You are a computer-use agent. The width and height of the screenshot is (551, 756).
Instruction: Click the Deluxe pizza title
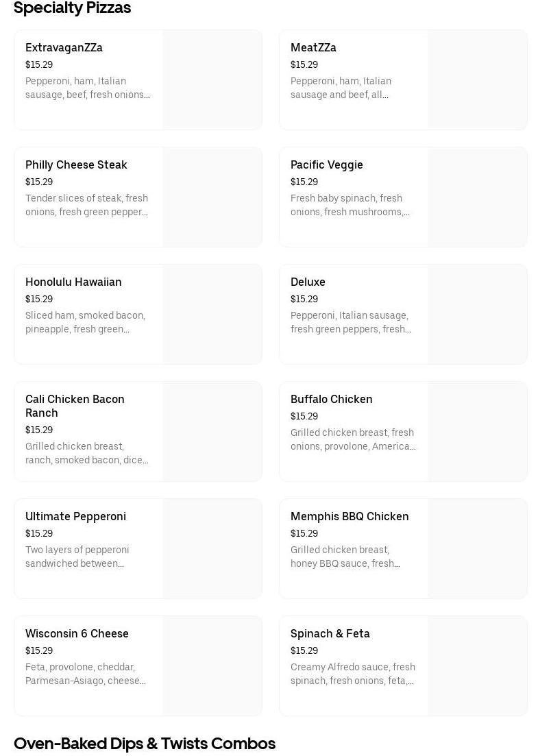click(308, 282)
